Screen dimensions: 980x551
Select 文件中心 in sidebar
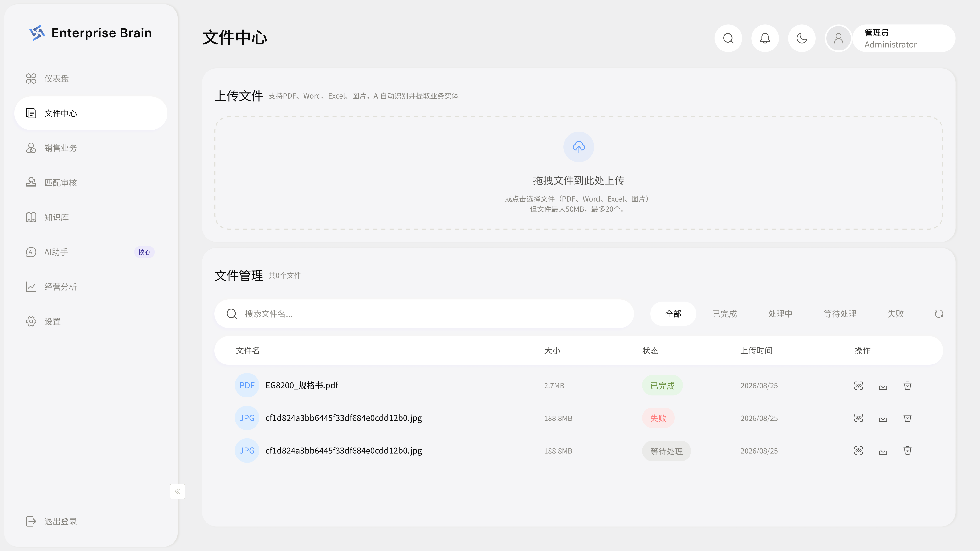pos(90,113)
